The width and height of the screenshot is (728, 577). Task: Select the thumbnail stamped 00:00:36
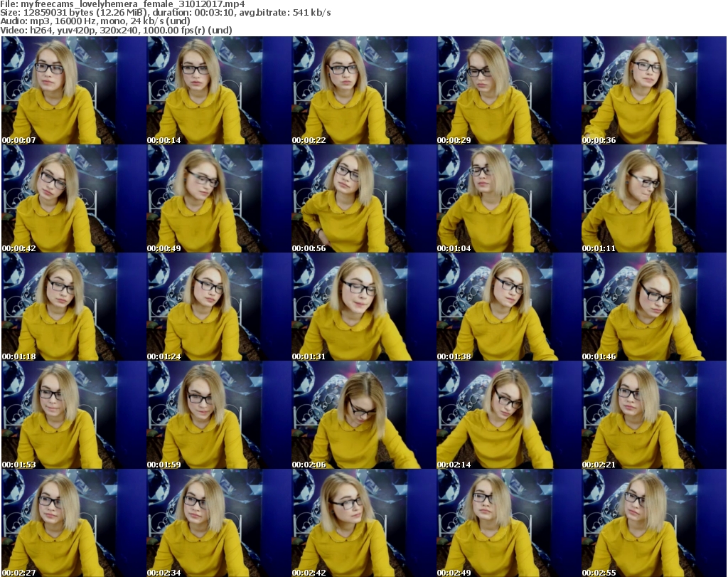[654, 90]
